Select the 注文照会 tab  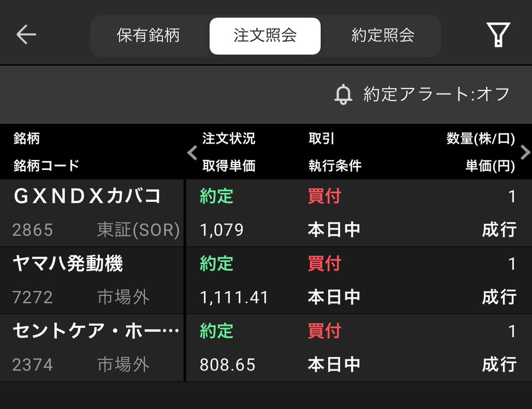[265, 36]
